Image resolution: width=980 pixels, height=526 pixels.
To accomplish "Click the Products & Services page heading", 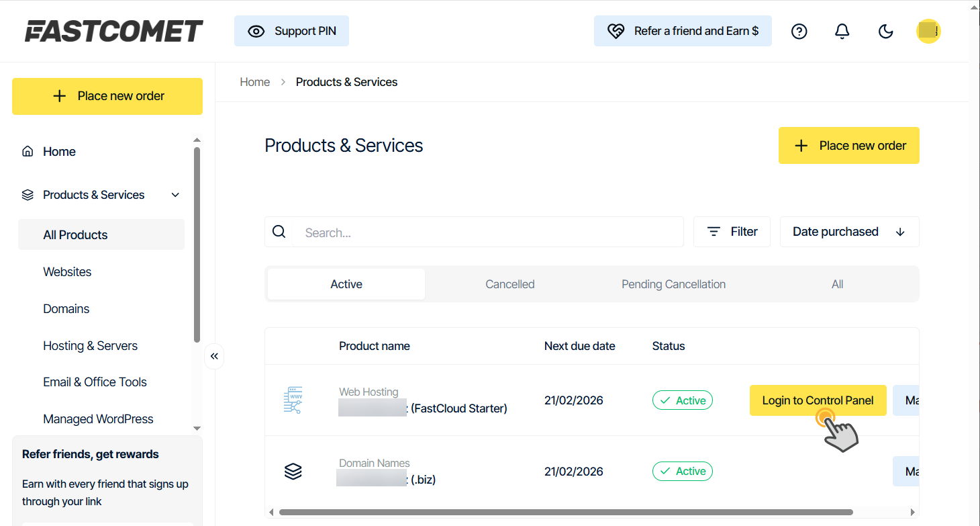I will [x=344, y=145].
